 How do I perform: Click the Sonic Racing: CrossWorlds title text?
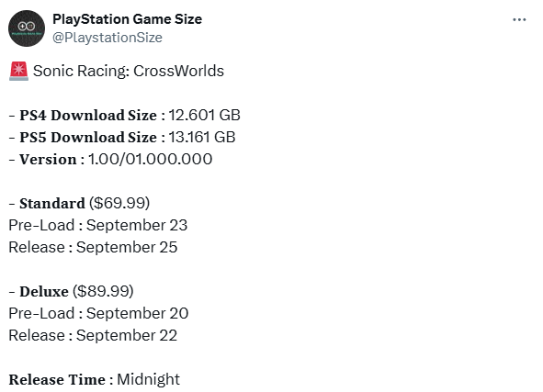[x=129, y=71]
